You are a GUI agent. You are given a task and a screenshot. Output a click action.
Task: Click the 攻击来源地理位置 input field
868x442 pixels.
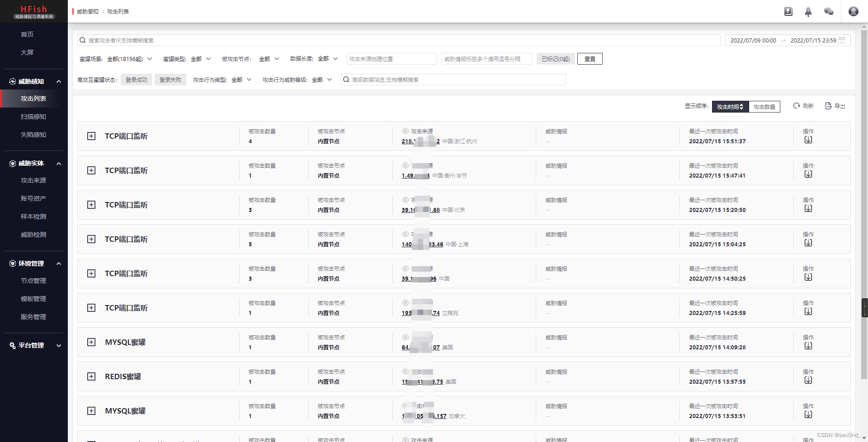pos(392,59)
